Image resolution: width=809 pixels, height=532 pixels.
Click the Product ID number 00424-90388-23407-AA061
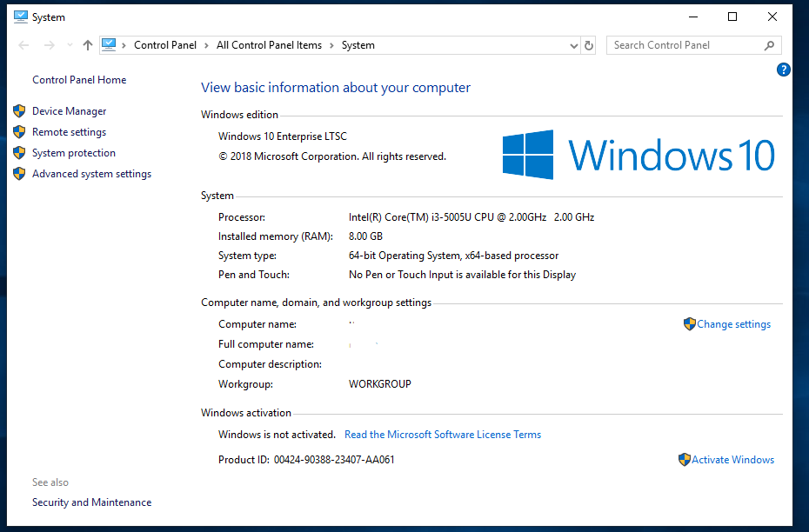coord(334,460)
